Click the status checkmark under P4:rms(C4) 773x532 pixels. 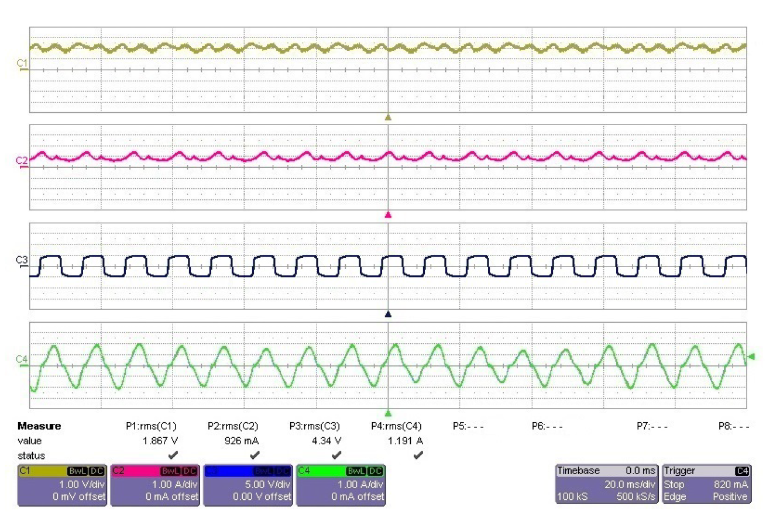(x=418, y=455)
